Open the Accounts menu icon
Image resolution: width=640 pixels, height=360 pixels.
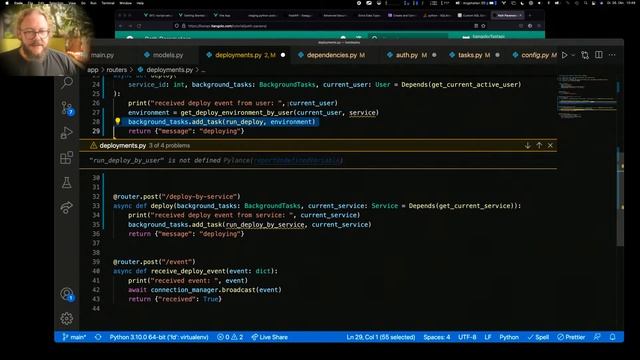point(67,294)
